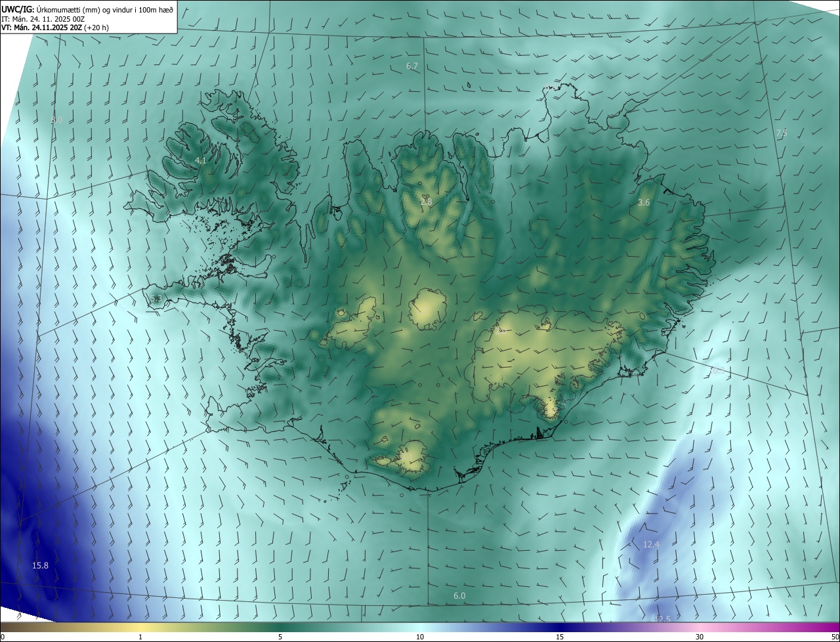
Task: Click the 1 tick on the color scale
Action: pyautogui.click(x=140, y=637)
